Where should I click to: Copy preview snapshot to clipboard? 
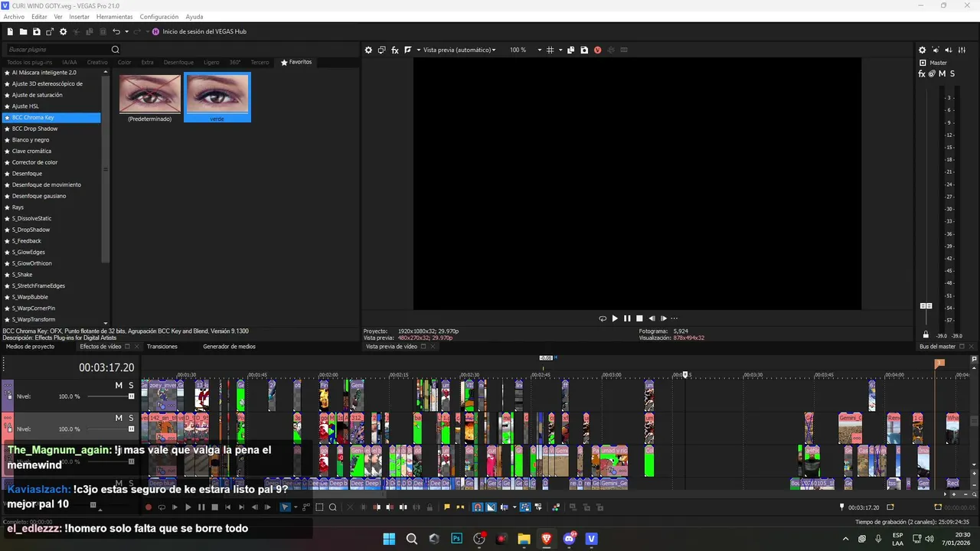click(570, 50)
